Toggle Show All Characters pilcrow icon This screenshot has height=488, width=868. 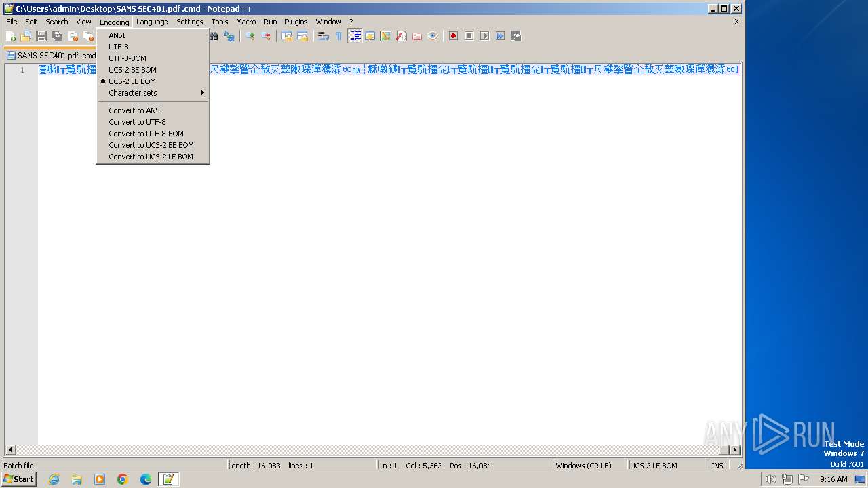[x=339, y=36]
